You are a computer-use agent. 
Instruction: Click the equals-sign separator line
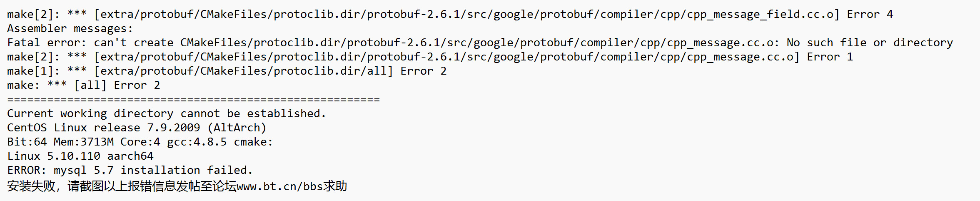194,100
